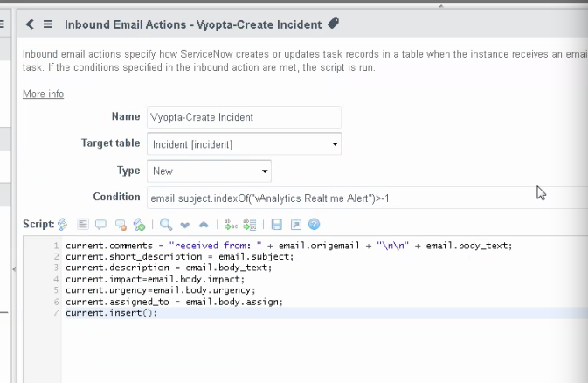Open script editor help question icon
This screenshot has height=383, width=588.
(314, 225)
